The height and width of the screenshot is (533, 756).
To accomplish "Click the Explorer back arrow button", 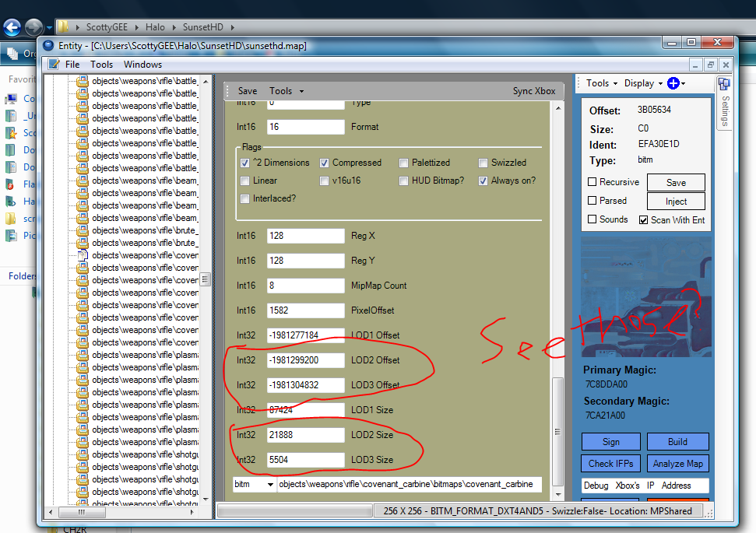I will tap(12, 27).
